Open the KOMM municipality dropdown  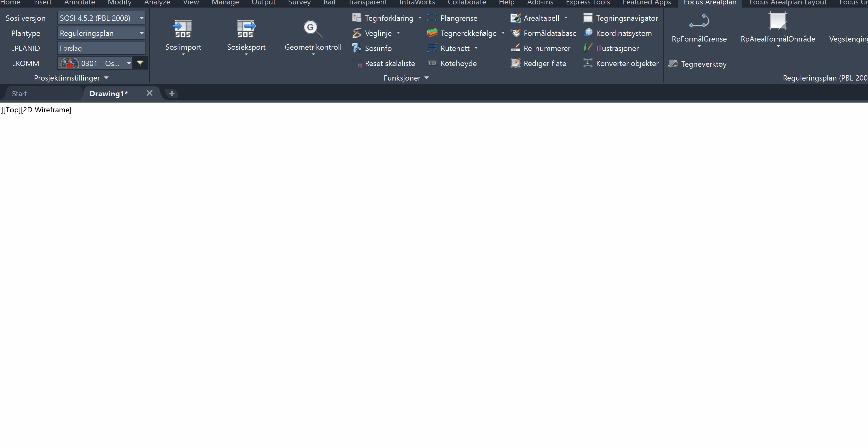coord(129,63)
